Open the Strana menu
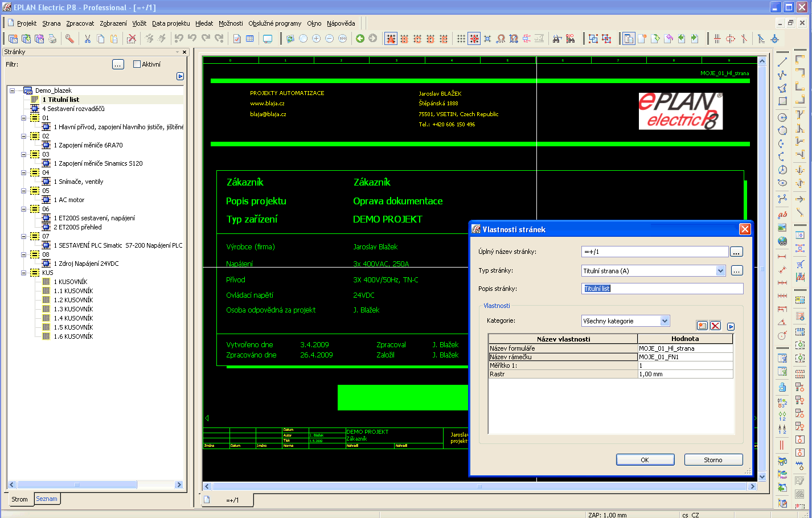 tap(51, 23)
